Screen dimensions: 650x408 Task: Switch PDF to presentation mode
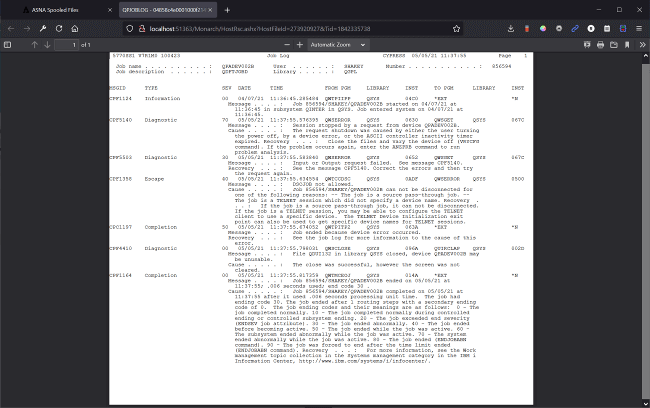[x=587, y=45]
